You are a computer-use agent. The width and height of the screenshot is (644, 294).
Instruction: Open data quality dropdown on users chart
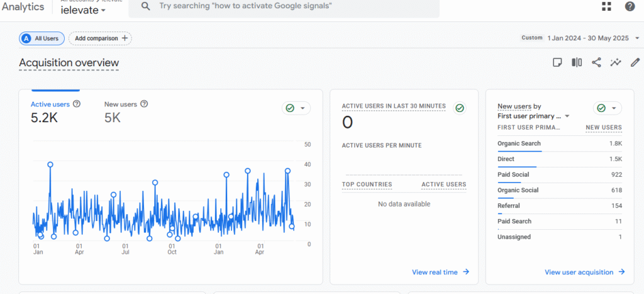[x=296, y=108]
